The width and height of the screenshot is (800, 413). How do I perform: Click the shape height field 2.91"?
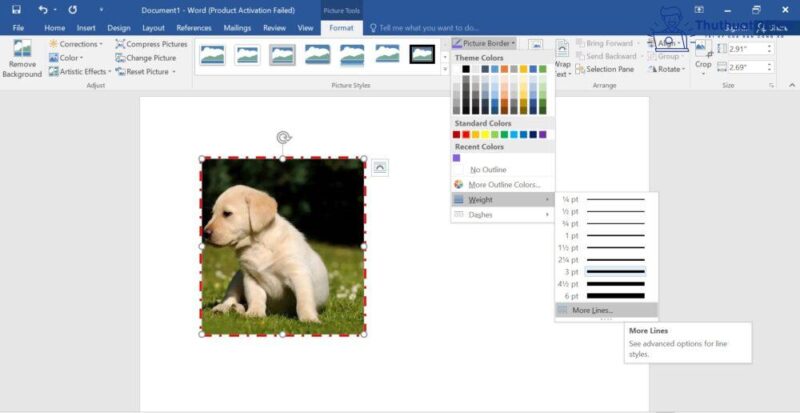point(748,49)
